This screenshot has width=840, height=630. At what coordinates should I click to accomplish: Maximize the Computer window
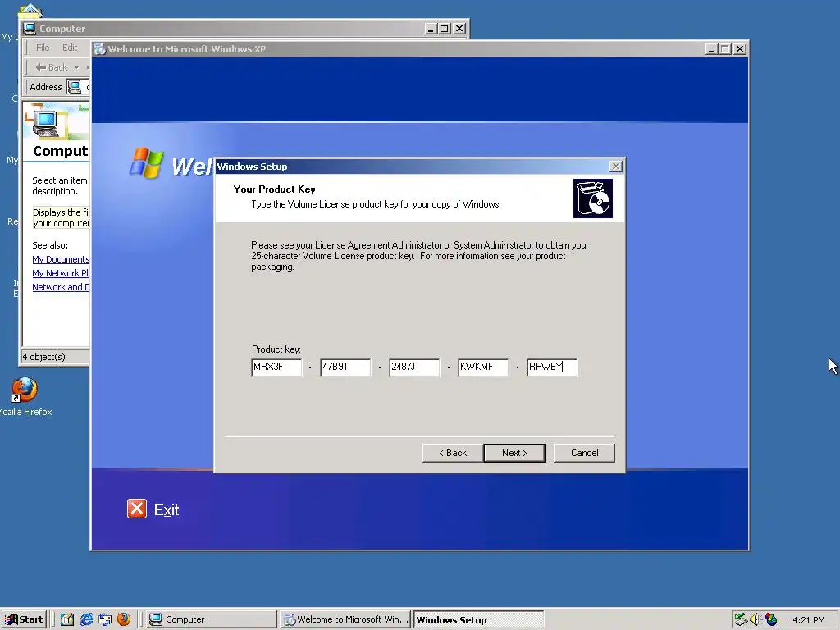445,29
